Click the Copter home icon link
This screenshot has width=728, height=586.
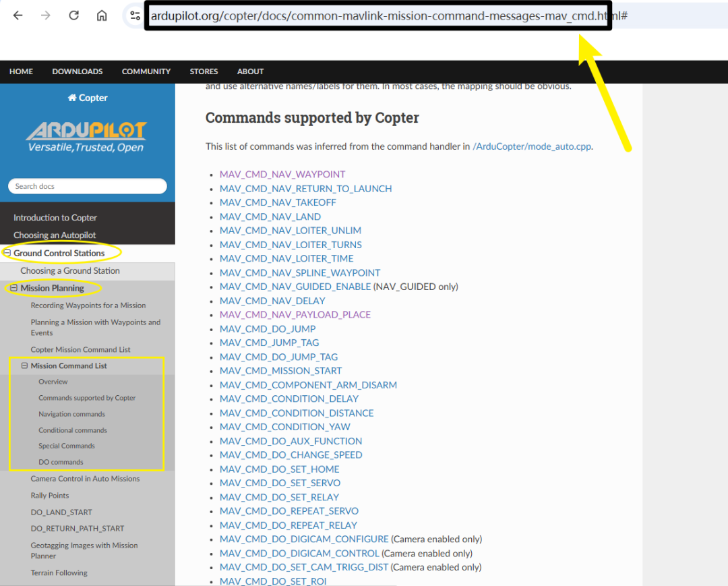[x=87, y=98]
